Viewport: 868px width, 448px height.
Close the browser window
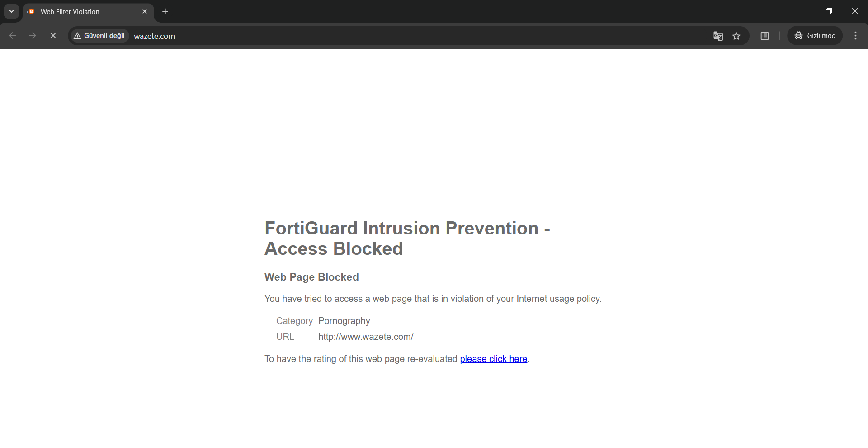tap(854, 11)
